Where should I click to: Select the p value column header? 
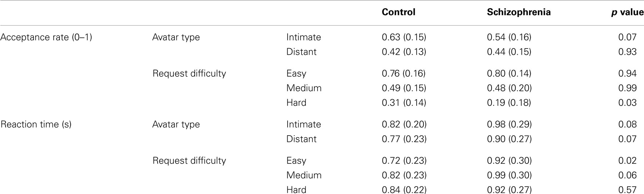(627, 12)
